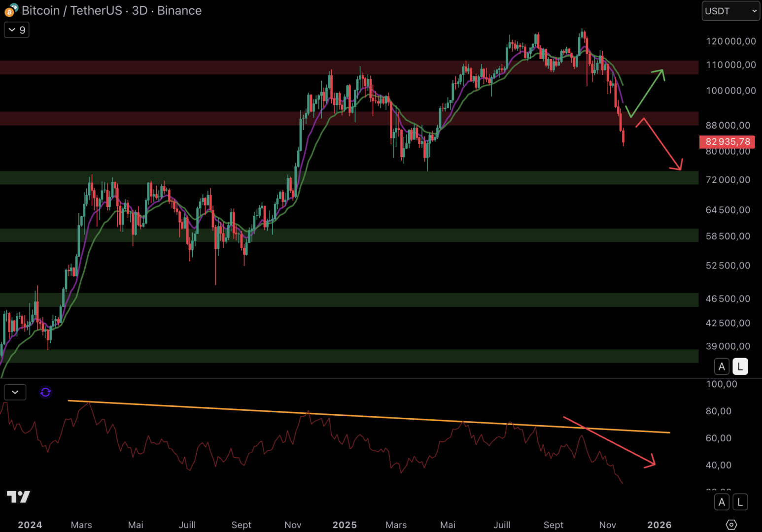
Task: Click the purple refresh icon in indicator pane
Action: 45,392
